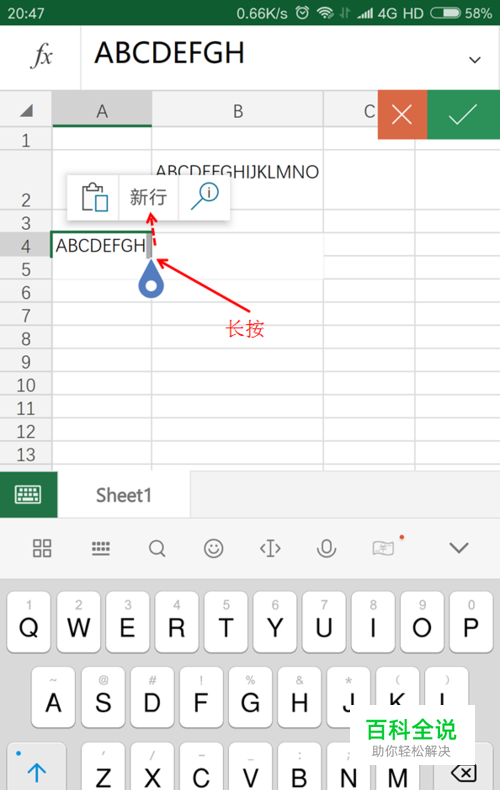Switch to Sheet1 tab
This screenshot has width=500, height=790.
123,495
